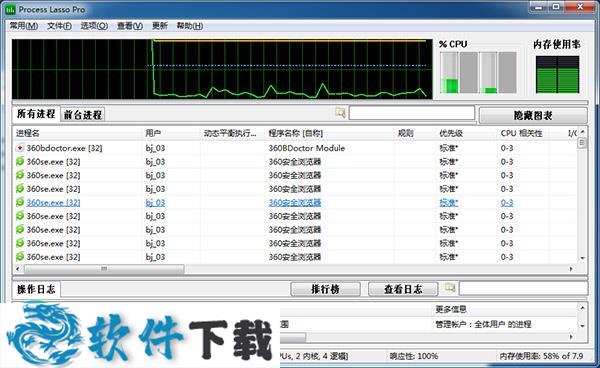Click the 管理帐户：全体用户 的进程 log entry
The width and height of the screenshot is (600, 368).
pyautogui.click(x=483, y=324)
